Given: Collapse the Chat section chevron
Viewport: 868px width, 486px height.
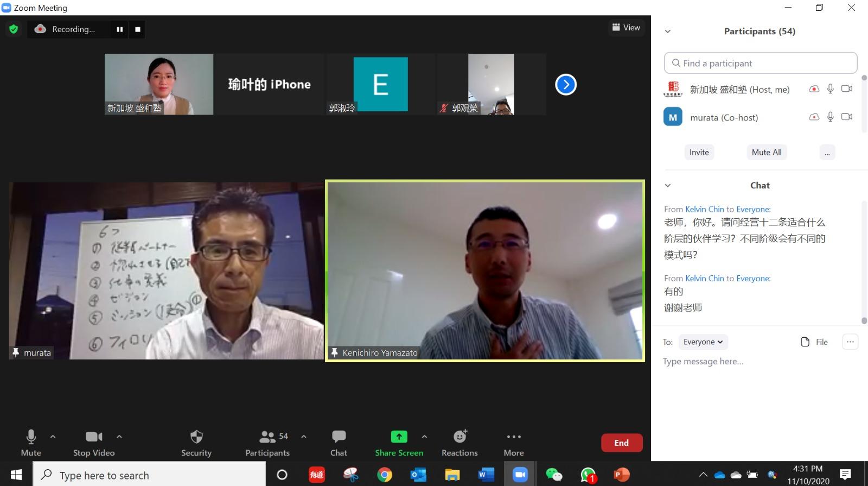Looking at the screenshot, I should pos(668,185).
